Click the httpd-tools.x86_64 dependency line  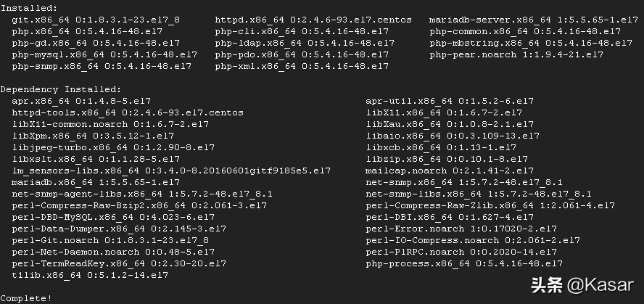(x=128, y=112)
